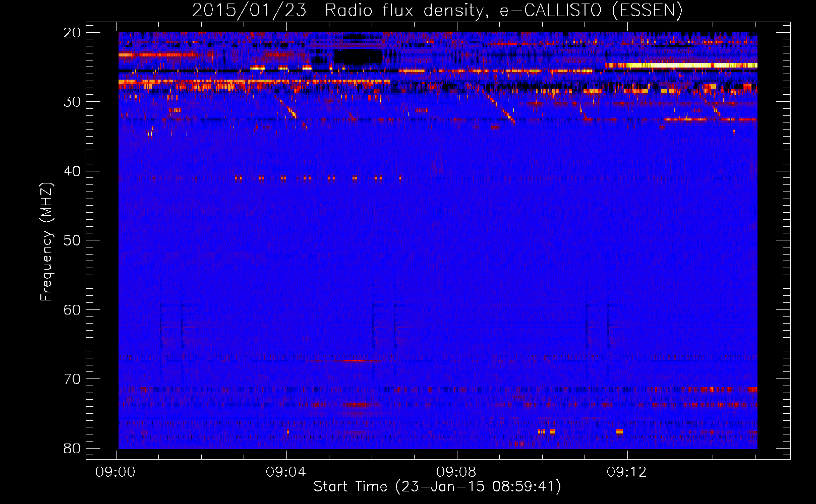Click the 70 frequency tick label
This screenshot has height=504, width=816.
pyautogui.click(x=72, y=379)
